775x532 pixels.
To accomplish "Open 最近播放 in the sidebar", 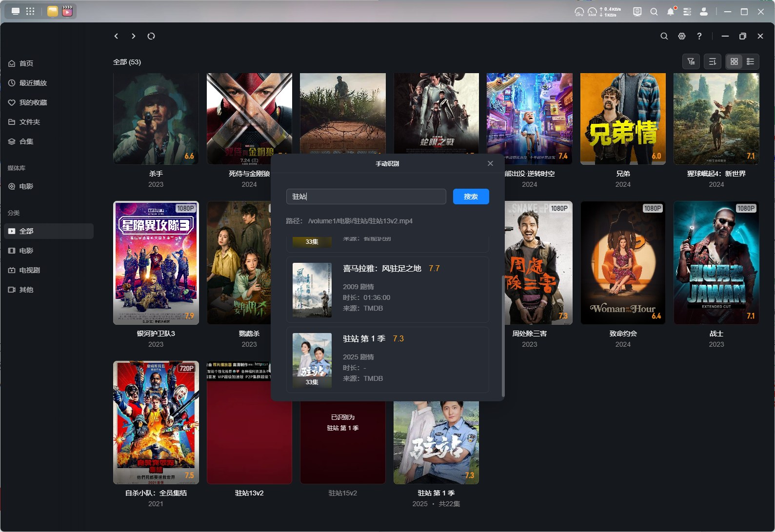I will click(49, 83).
